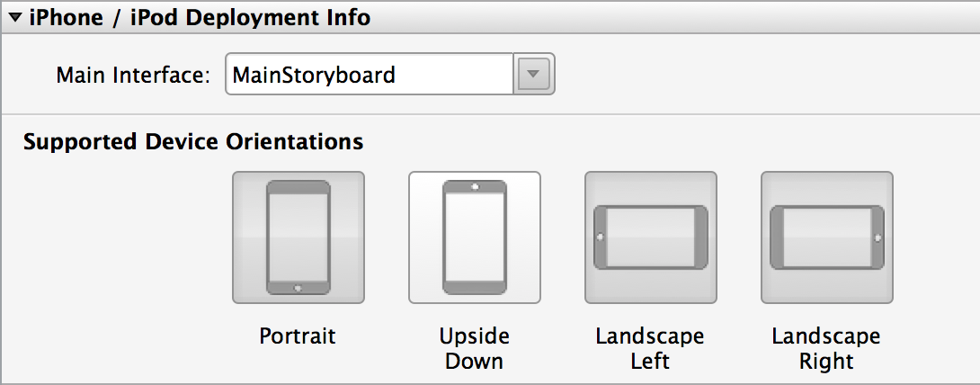Toggle the Portrait orientation button
Image resolution: width=980 pixels, height=385 pixels.
pyautogui.click(x=298, y=237)
